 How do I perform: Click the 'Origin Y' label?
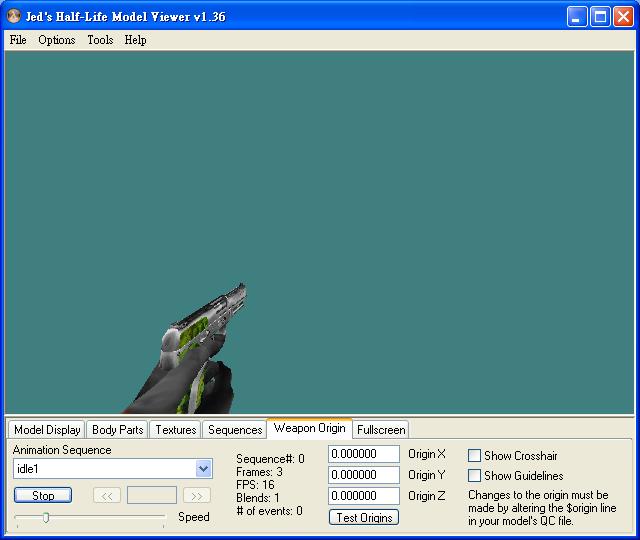[x=427, y=475]
